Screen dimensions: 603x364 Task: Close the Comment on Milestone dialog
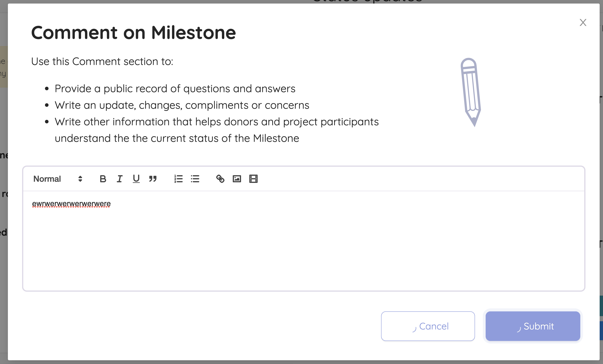pos(583,22)
